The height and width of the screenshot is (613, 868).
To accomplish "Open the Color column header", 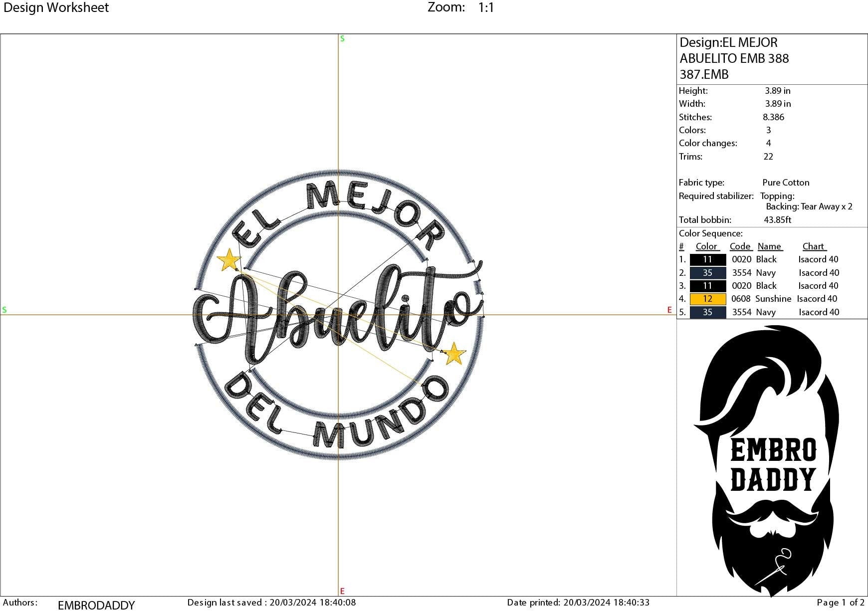I will (x=707, y=246).
